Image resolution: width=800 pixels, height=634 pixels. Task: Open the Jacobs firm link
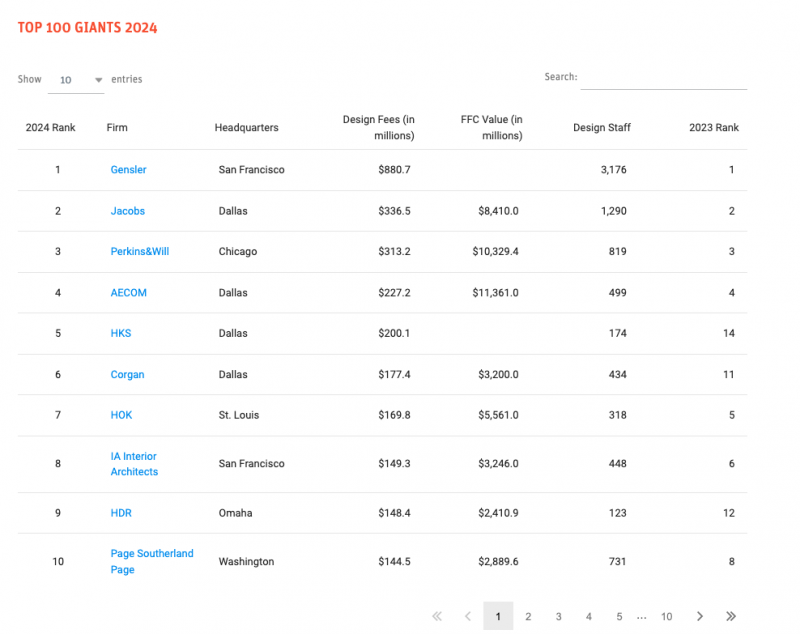128,211
